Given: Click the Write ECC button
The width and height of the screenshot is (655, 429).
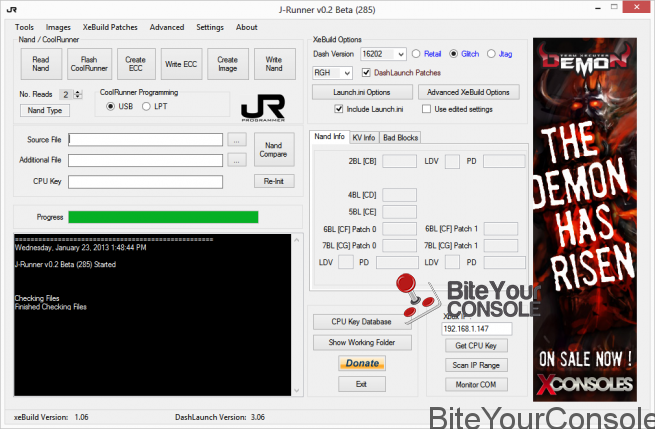Looking at the screenshot, I should click(x=181, y=64).
